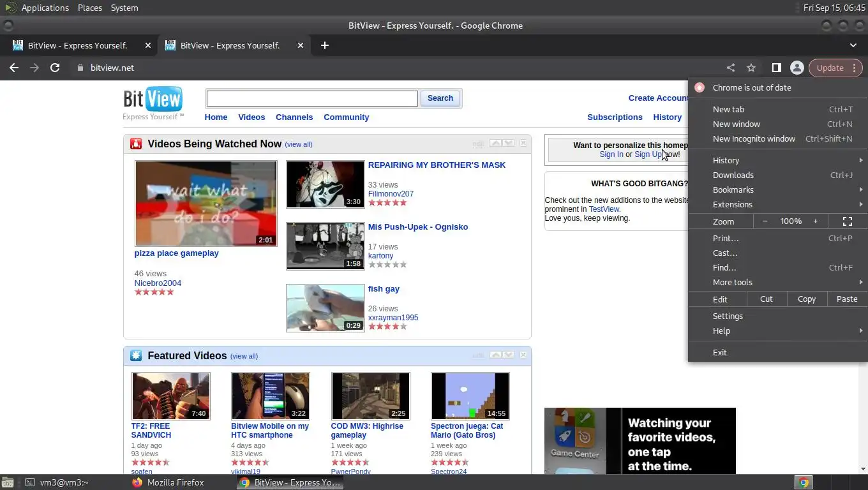Image resolution: width=868 pixels, height=490 pixels.
Task: Open the TF2: FREE SANDVICH thumbnail
Action: (x=170, y=396)
